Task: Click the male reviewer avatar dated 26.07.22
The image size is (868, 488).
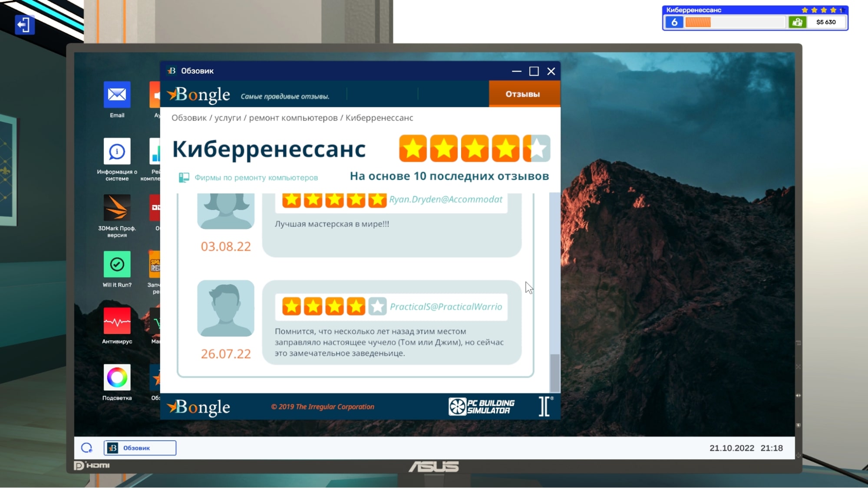Action: point(226,308)
